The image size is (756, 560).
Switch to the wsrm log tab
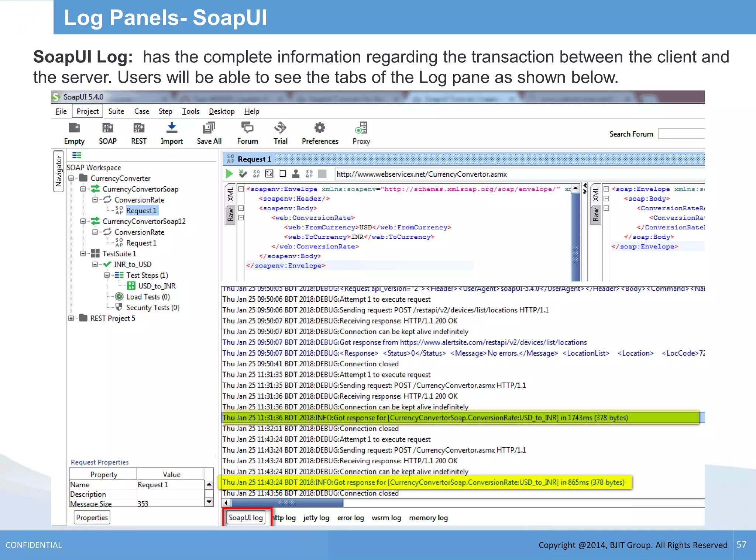[x=386, y=518]
